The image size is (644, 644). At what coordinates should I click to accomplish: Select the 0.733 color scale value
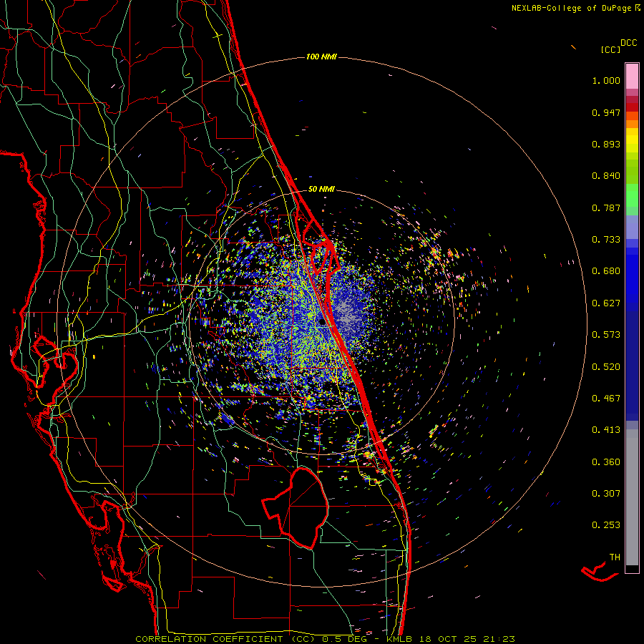point(606,240)
